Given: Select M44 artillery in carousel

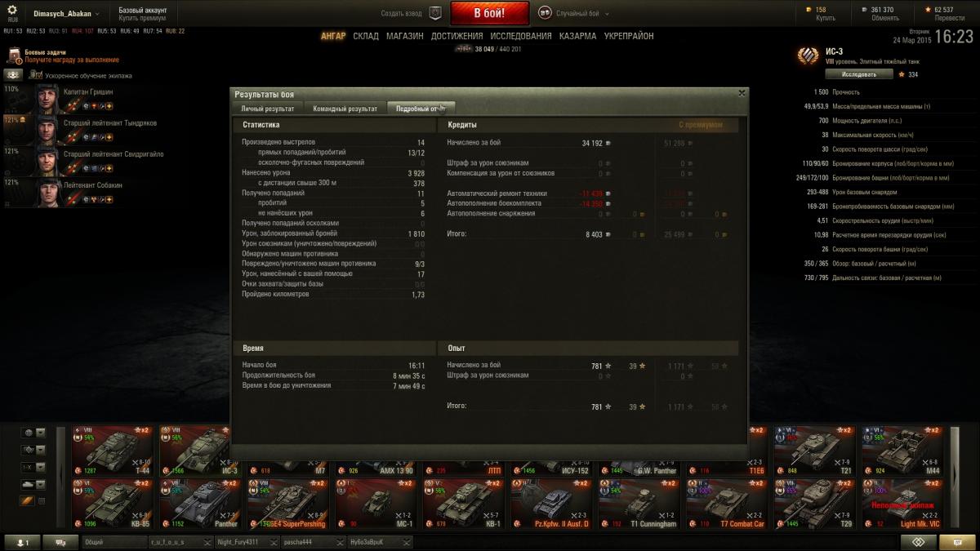Looking at the screenshot, I should click(902, 451).
